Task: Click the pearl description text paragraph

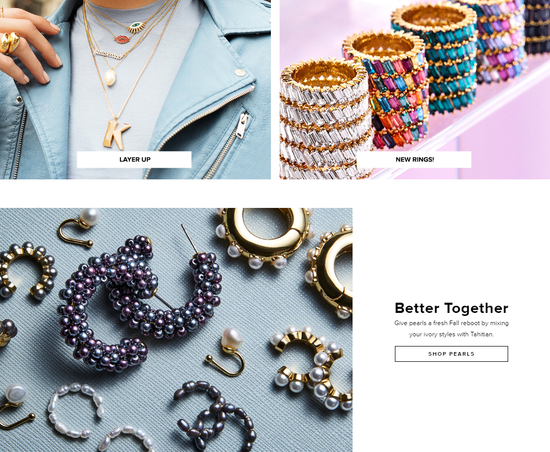Action: click(x=451, y=329)
